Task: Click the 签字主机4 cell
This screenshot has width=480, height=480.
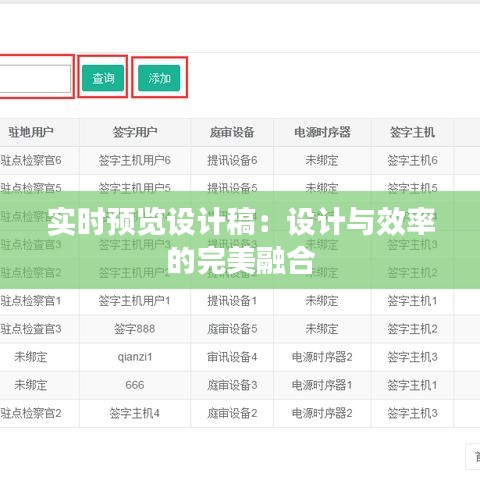Action: pyautogui.click(x=135, y=413)
